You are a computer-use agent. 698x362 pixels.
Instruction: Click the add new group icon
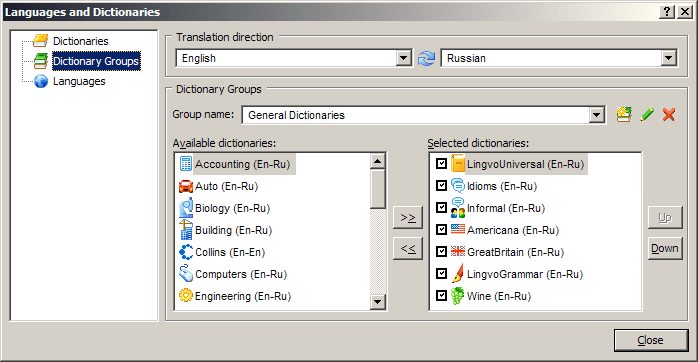pyautogui.click(x=624, y=115)
